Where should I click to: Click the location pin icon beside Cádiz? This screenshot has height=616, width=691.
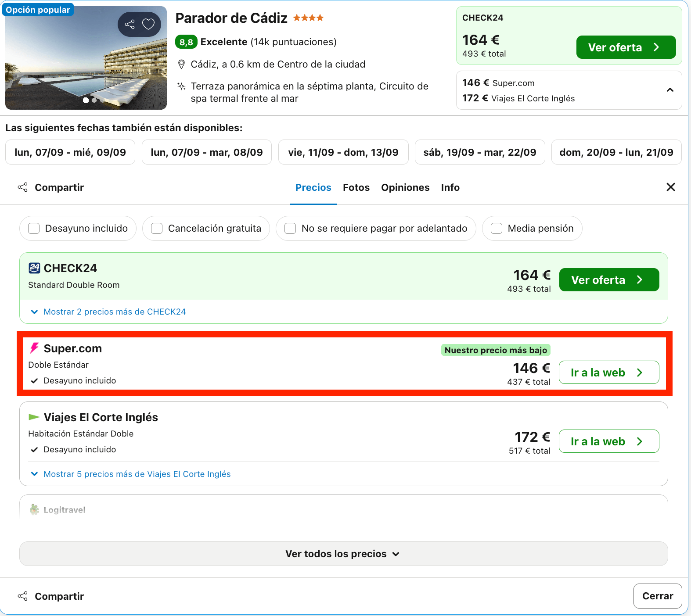point(181,64)
